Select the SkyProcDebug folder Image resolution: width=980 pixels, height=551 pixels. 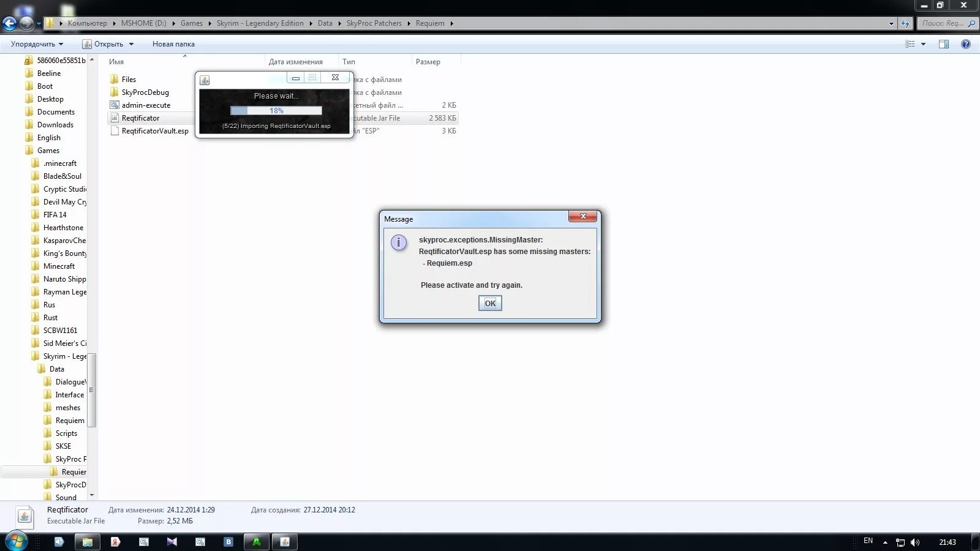(x=145, y=92)
